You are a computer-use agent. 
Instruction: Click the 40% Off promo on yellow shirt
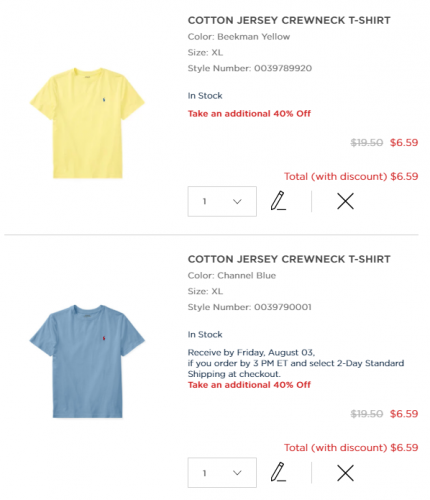(249, 114)
